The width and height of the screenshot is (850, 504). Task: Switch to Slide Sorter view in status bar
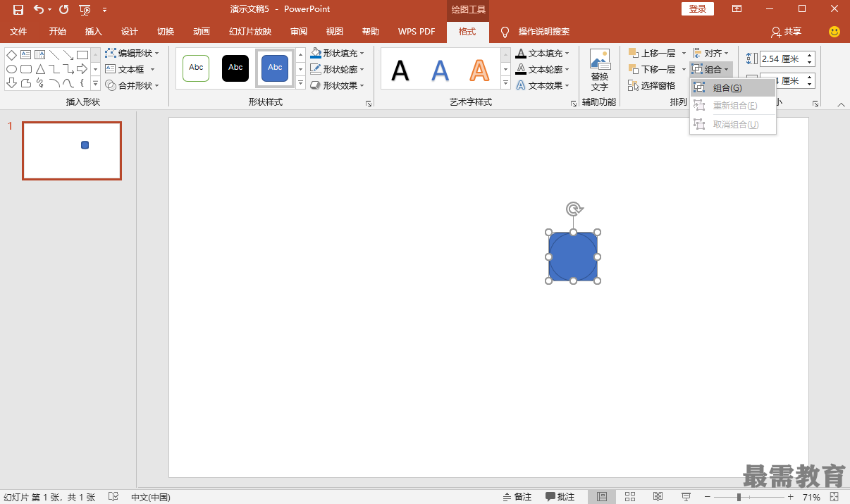tap(630, 497)
